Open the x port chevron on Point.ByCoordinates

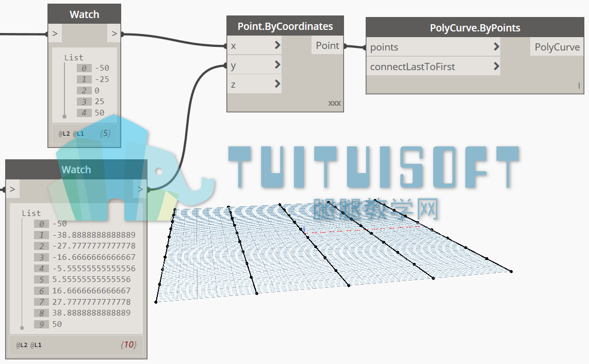(x=277, y=45)
